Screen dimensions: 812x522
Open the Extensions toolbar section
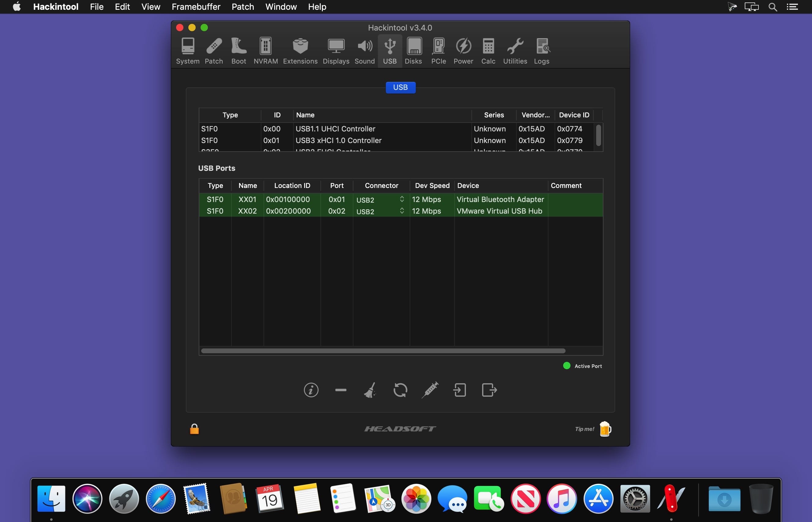(300, 51)
